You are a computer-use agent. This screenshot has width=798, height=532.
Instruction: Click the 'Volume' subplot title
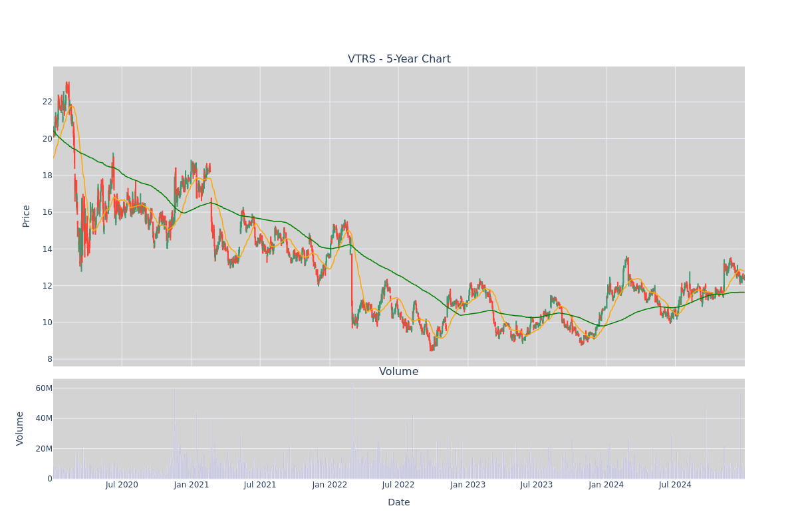[399, 372]
